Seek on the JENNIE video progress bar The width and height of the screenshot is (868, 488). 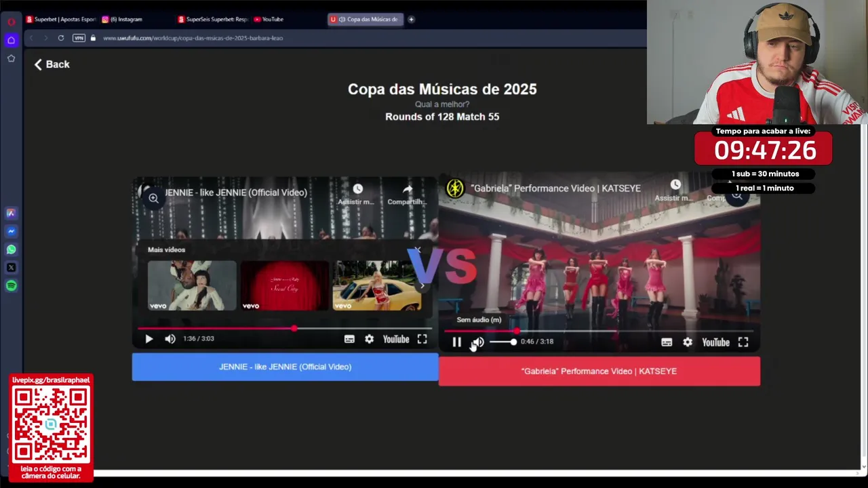tap(285, 328)
